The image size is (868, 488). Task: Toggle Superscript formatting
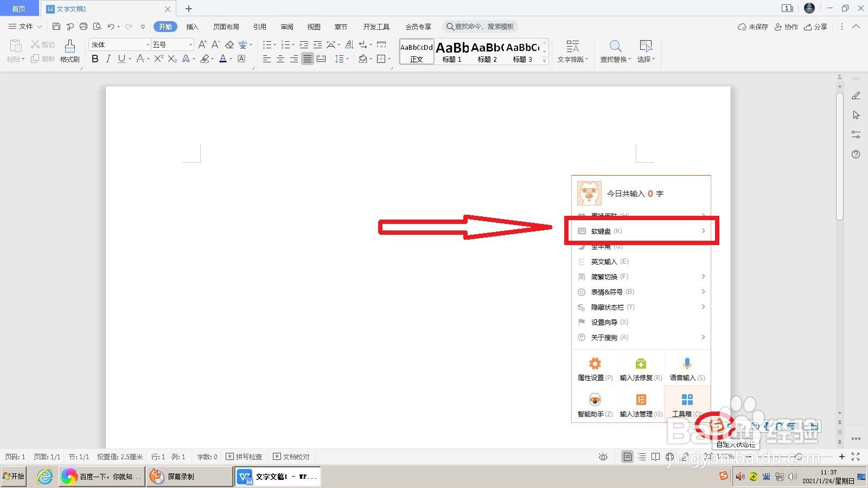pos(158,59)
